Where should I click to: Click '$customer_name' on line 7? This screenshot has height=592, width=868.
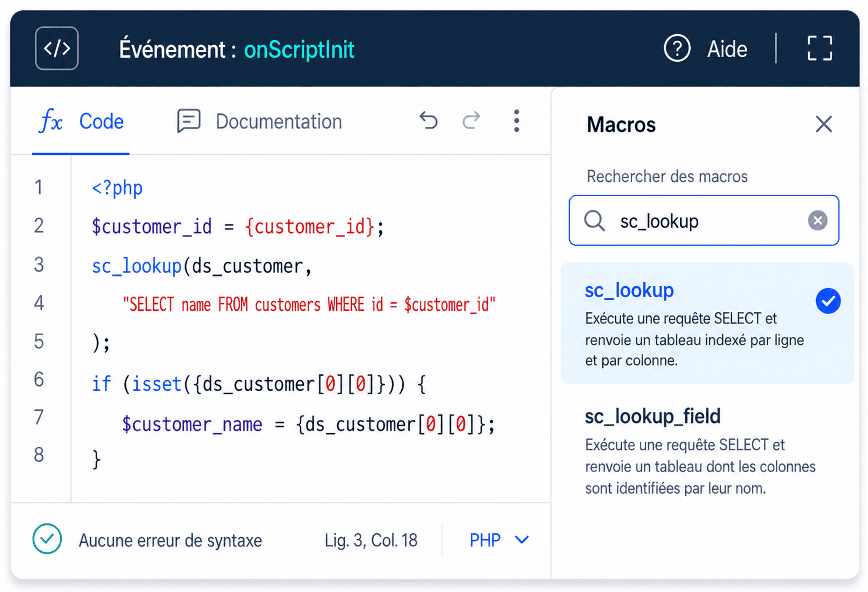click(x=192, y=425)
